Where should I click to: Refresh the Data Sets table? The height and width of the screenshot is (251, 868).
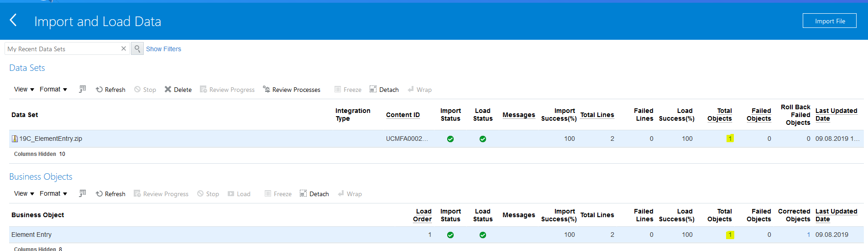110,90
